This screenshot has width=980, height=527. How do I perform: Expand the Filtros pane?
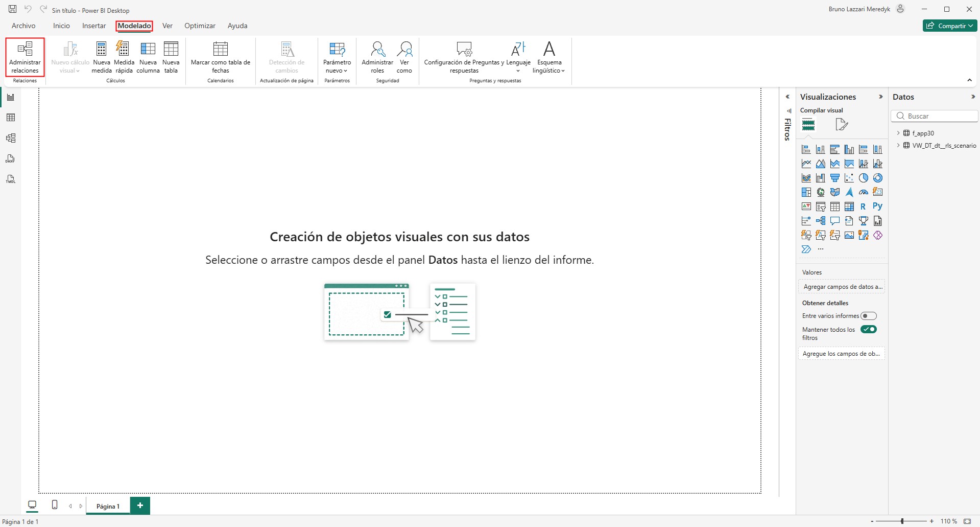pyautogui.click(x=787, y=97)
